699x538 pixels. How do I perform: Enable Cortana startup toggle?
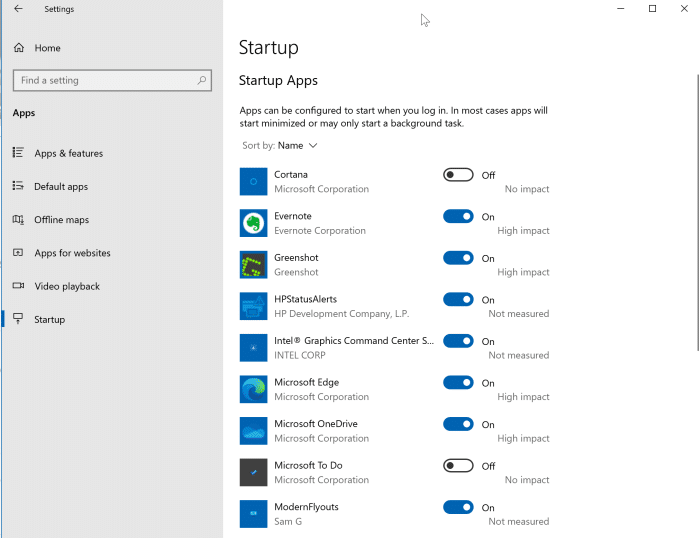458,175
